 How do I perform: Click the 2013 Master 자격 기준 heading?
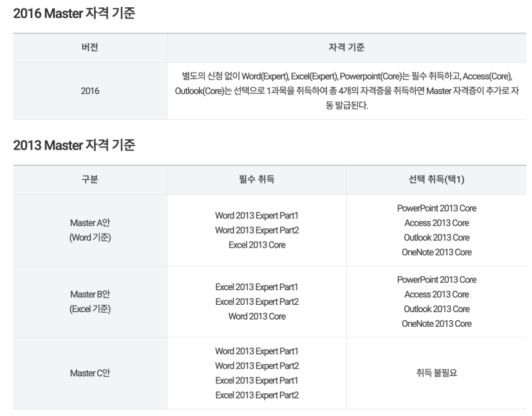[x=74, y=145]
